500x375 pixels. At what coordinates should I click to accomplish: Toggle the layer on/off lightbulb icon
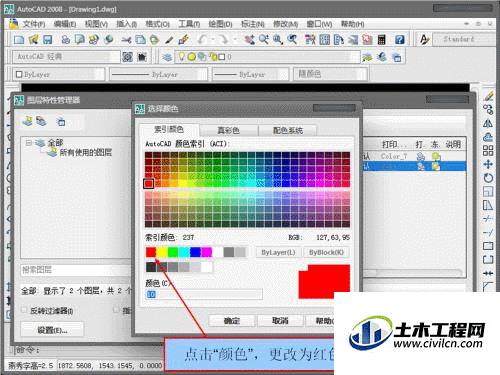point(181,57)
